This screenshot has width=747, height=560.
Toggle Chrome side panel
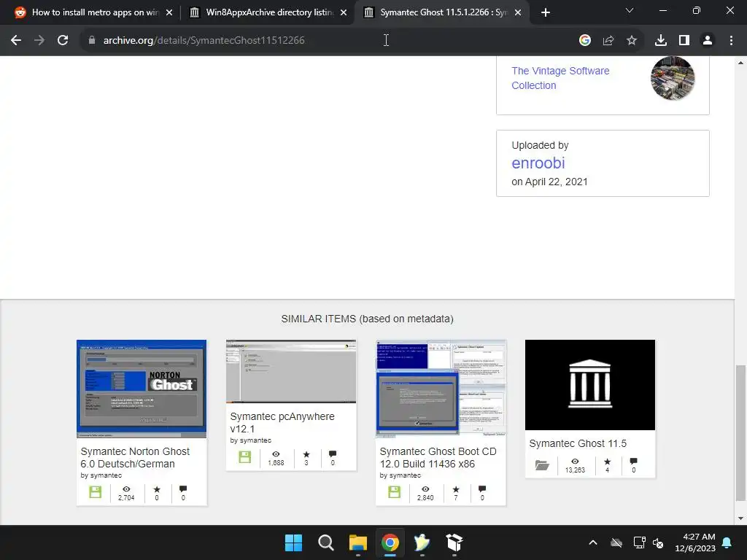(684, 41)
